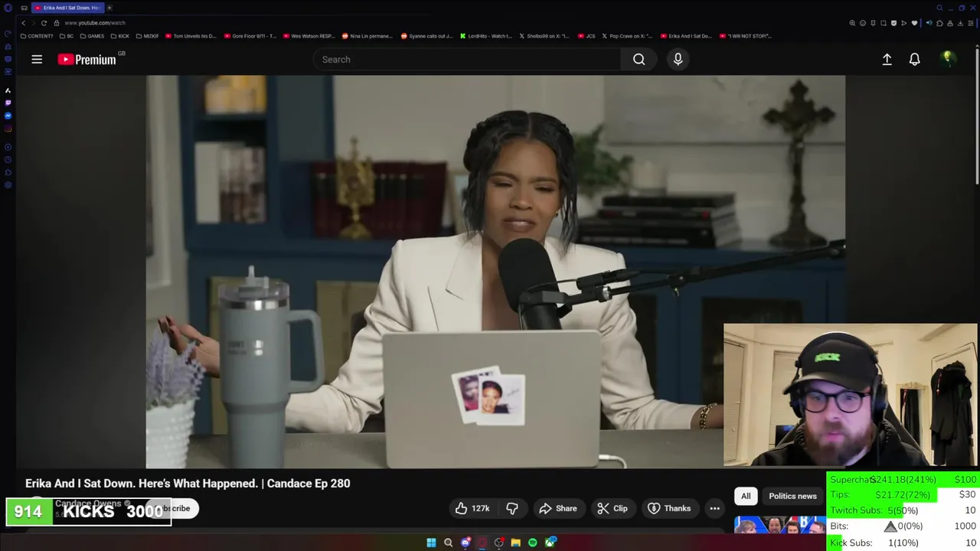Click inside the YouTube search field
The height and width of the screenshot is (551, 980).
[x=467, y=59]
